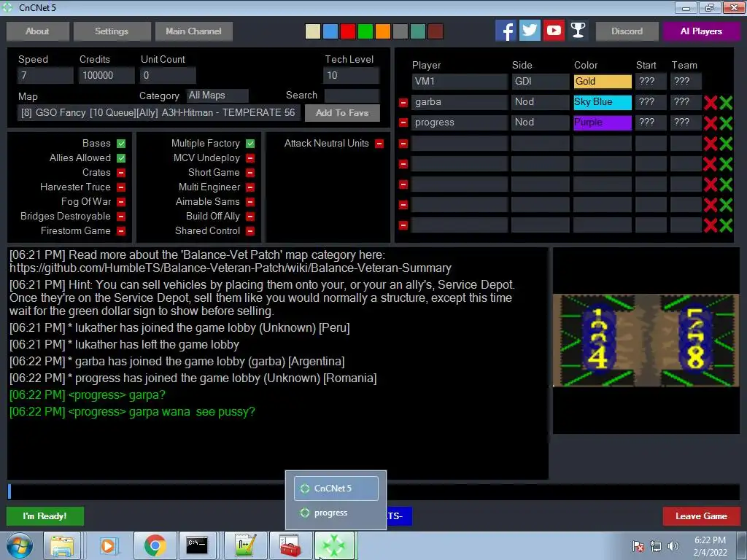Screen dimensions: 747x560
Task: Kick player progress with red X
Action: 711,122
